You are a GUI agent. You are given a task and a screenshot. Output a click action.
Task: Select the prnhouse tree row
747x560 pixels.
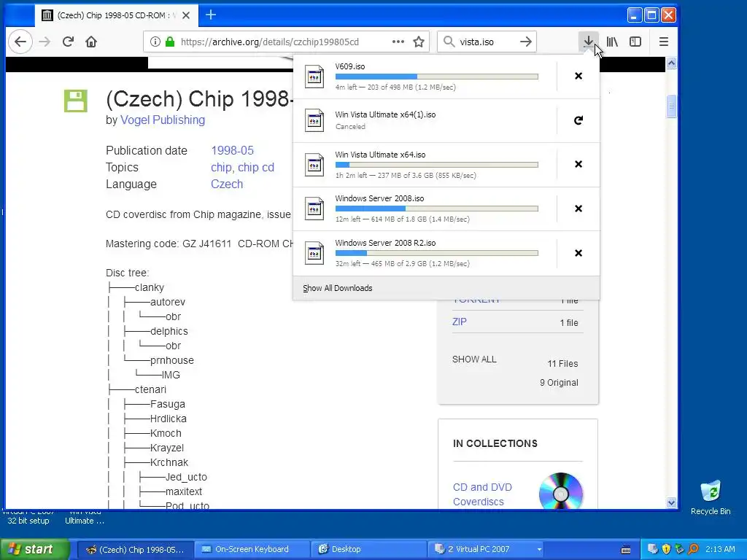[171, 360]
